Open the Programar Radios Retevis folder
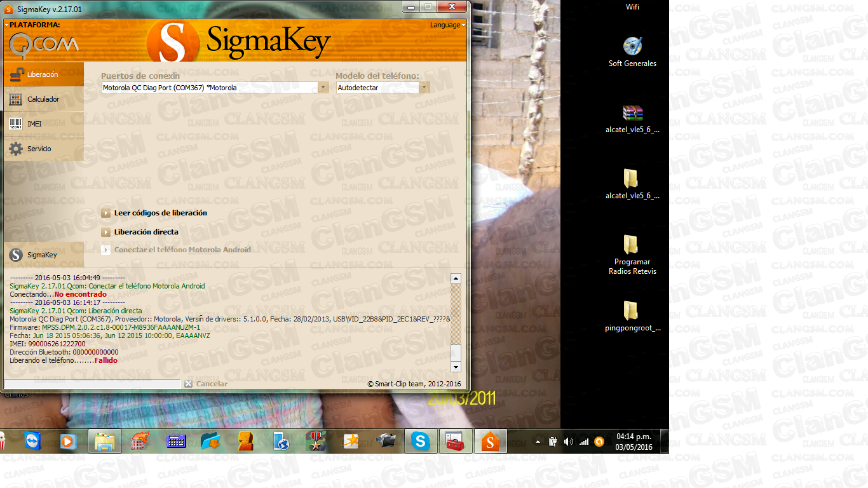Screen dimensions: 868x488 632,255
